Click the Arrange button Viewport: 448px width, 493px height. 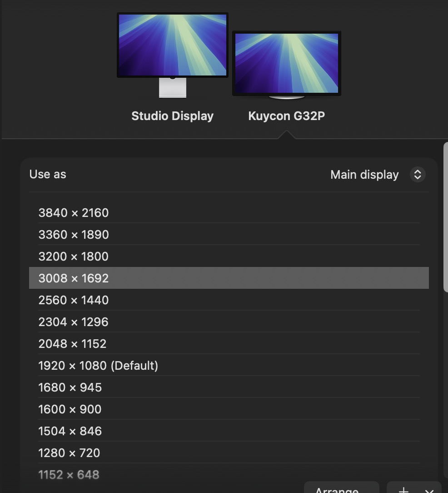[341, 490]
